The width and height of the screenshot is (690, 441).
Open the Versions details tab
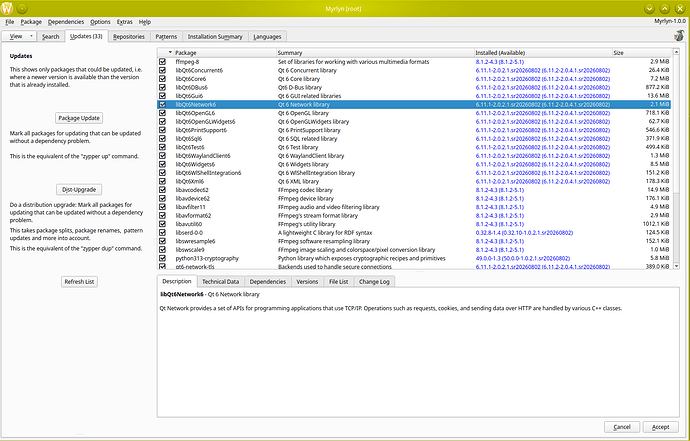click(307, 282)
